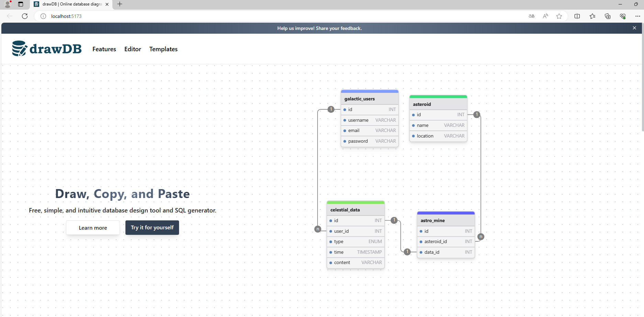Open tab actions menu icon

pyautogui.click(x=21, y=4)
